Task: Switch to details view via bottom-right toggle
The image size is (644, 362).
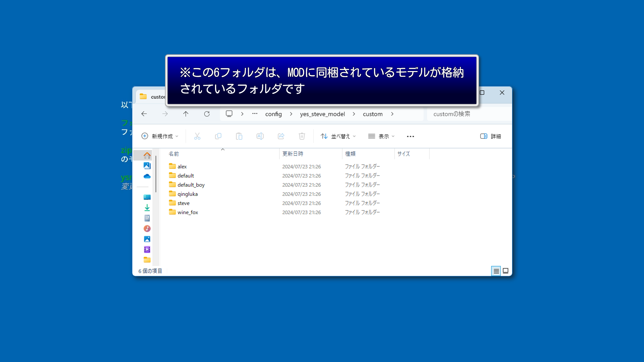Action: [496, 271]
